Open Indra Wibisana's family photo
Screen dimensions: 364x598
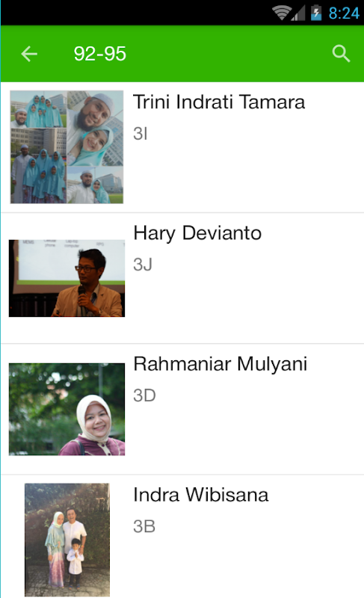(x=67, y=540)
